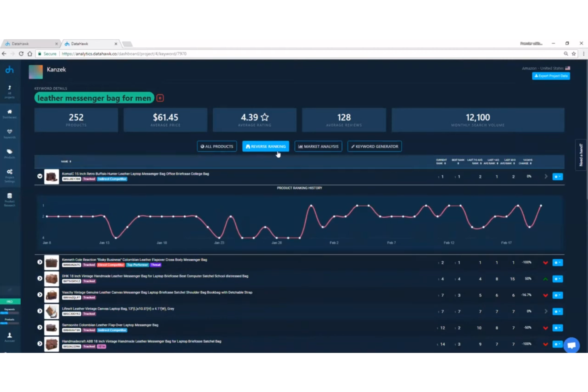This screenshot has height=392, width=588.
Task: Click the last data point on ranking chart
Action: [541, 205]
